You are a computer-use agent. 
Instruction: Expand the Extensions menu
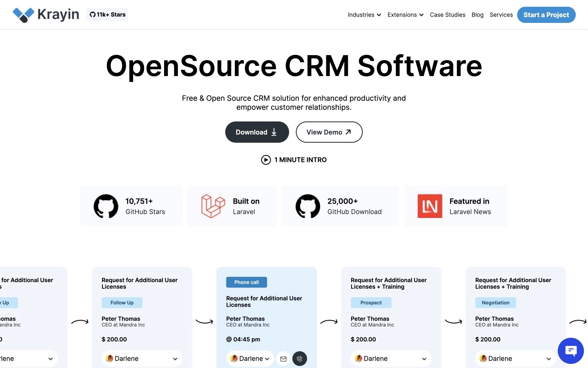tap(405, 15)
